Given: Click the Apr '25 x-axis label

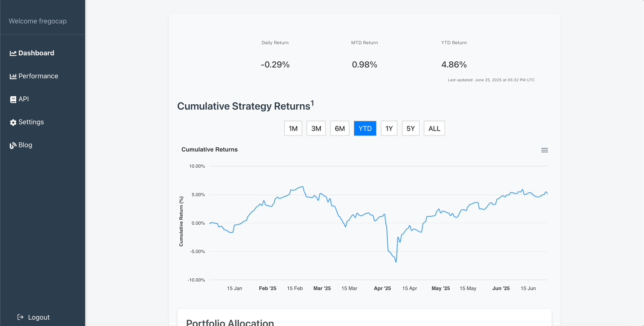Looking at the screenshot, I should click(x=382, y=289).
